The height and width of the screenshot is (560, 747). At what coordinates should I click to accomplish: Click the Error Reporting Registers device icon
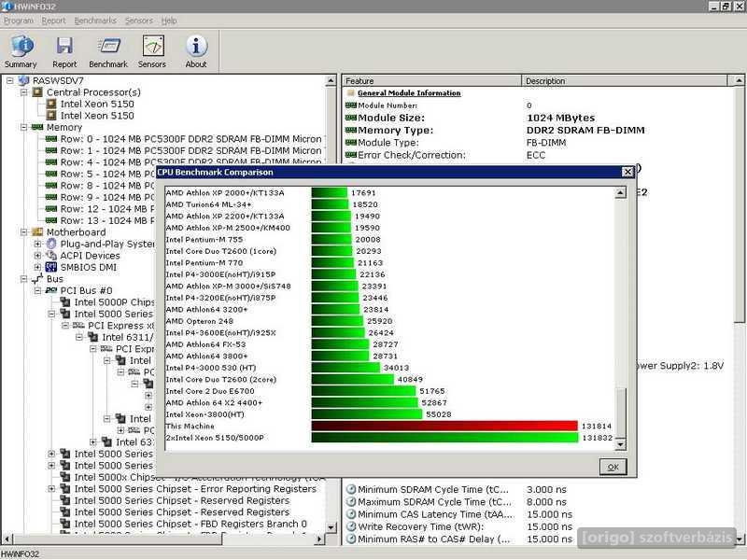[x=65, y=489]
